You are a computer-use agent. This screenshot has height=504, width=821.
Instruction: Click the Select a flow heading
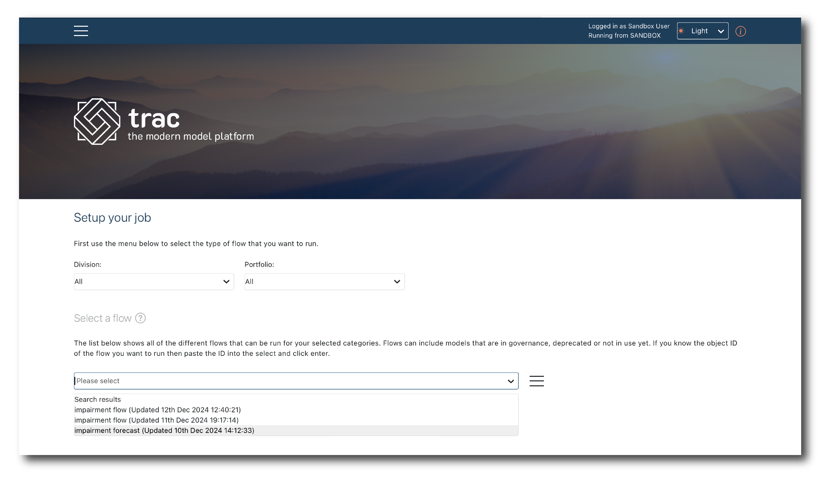pos(102,318)
